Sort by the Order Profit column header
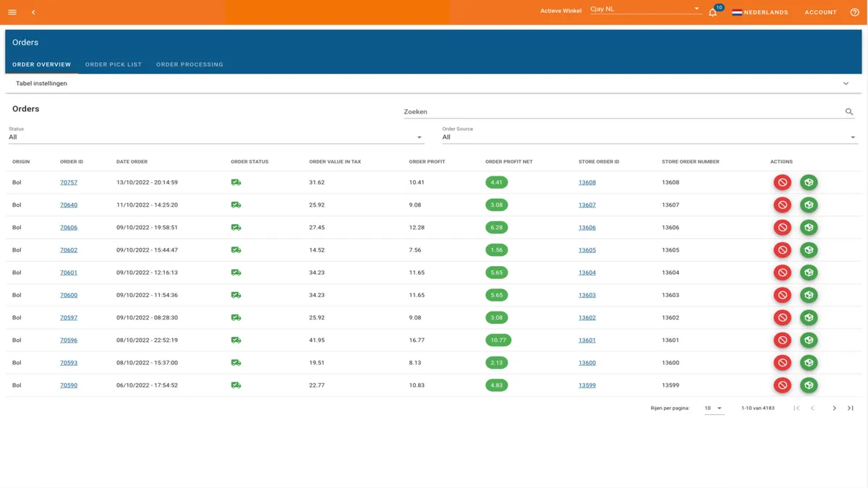This screenshot has height=488, width=868. click(427, 162)
